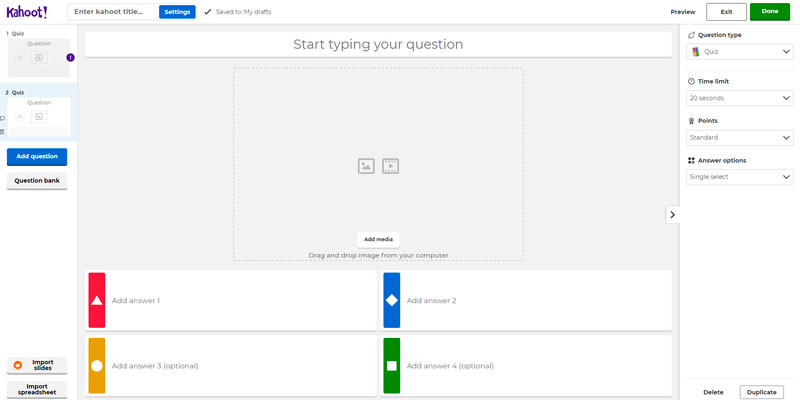Screen dimensions: 800x400
Task: Select question 2 slide thumbnail
Action: [39, 117]
